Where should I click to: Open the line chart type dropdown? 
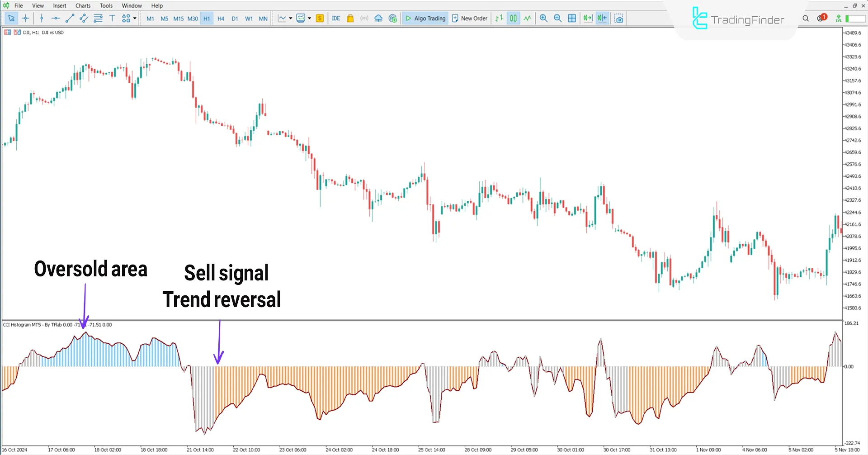291,18
